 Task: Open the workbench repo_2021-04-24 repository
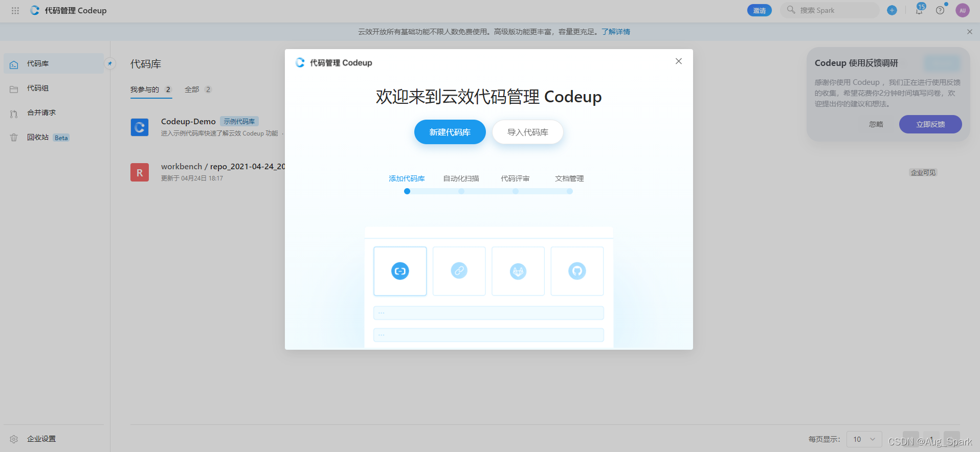(223, 166)
